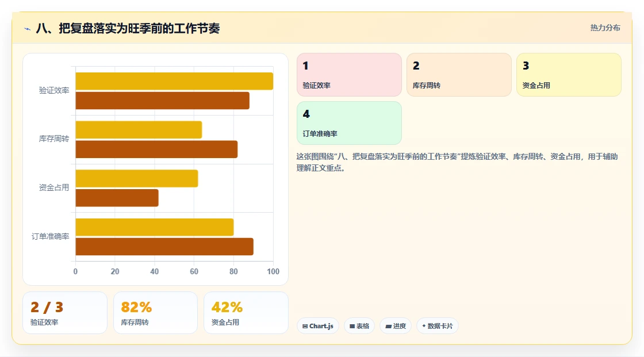This screenshot has height=357, width=644.
Task: Open card 1 验证效率
Action: click(349, 75)
